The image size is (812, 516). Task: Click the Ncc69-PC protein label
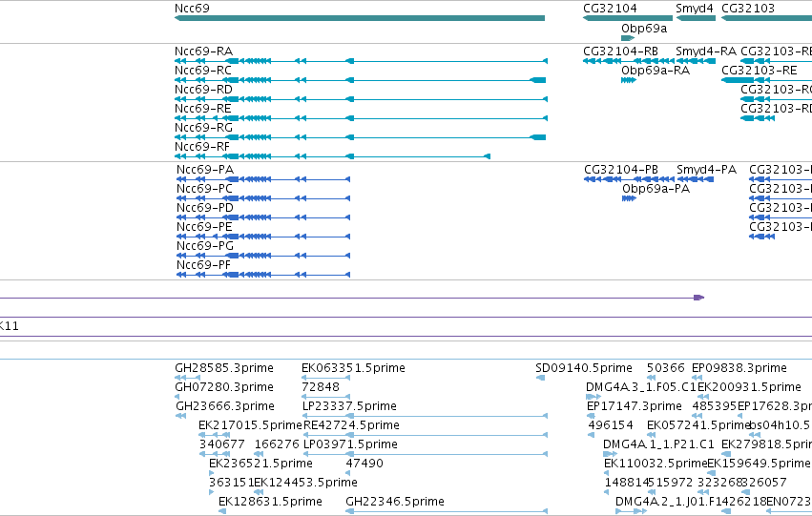204,189
